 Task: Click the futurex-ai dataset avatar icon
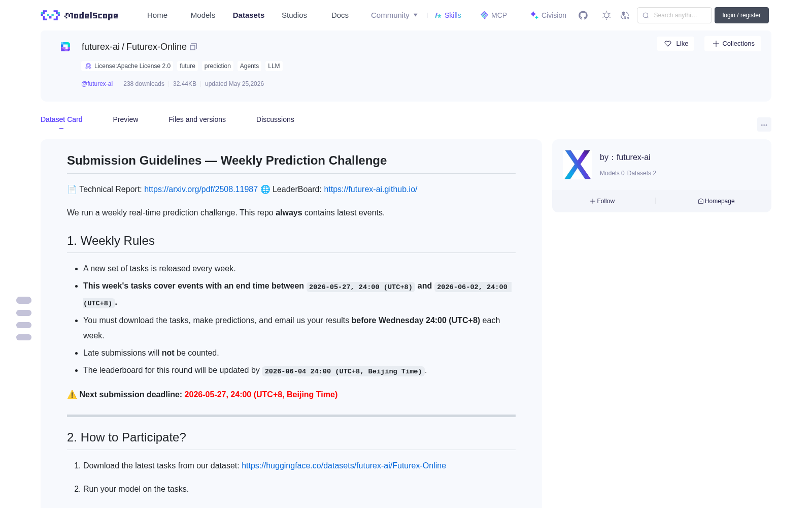click(x=65, y=47)
